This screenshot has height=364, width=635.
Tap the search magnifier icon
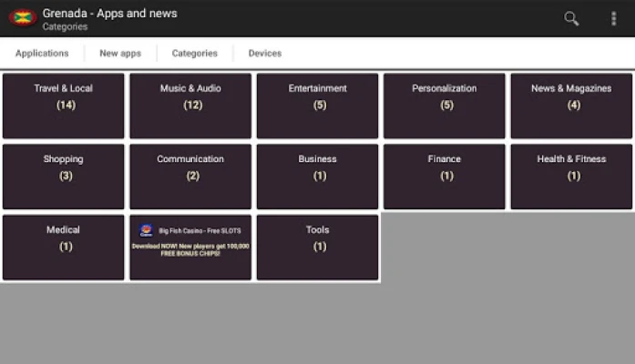[571, 18]
